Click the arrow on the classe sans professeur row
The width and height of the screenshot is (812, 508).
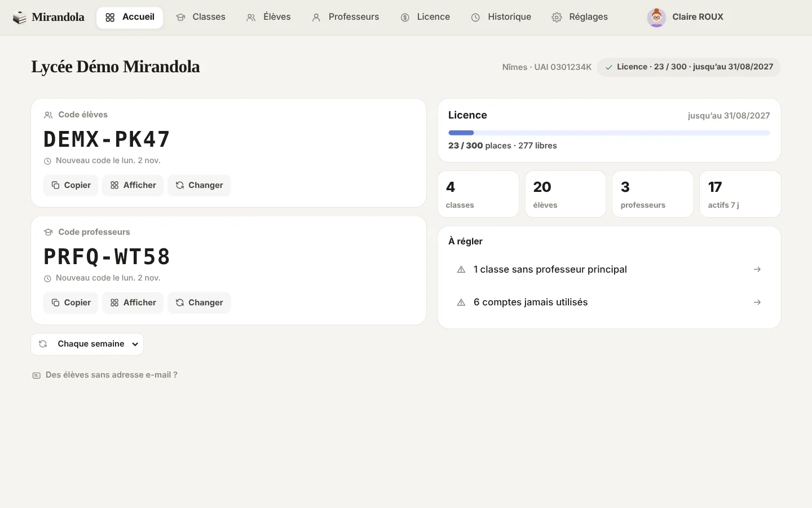757,270
